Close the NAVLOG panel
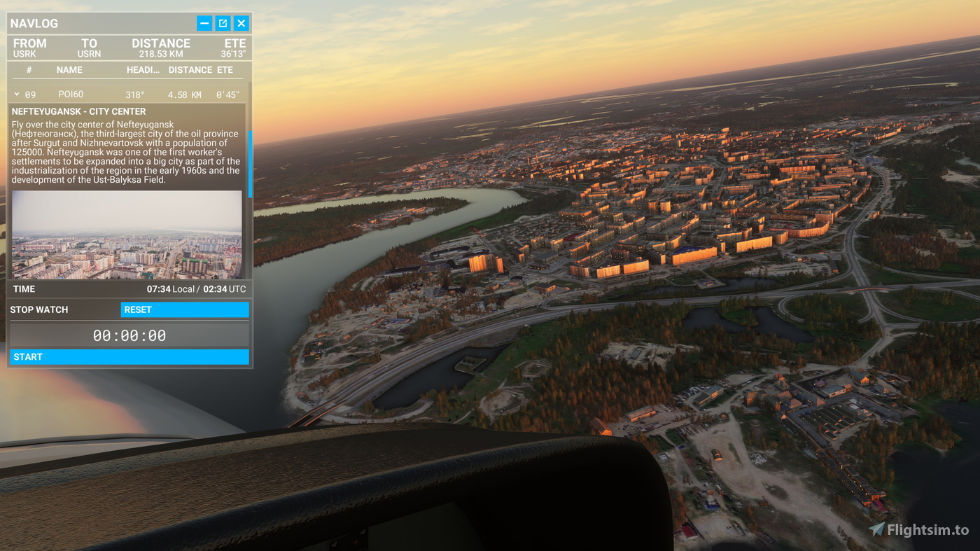Screen dimensions: 980x551 click(x=241, y=23)
